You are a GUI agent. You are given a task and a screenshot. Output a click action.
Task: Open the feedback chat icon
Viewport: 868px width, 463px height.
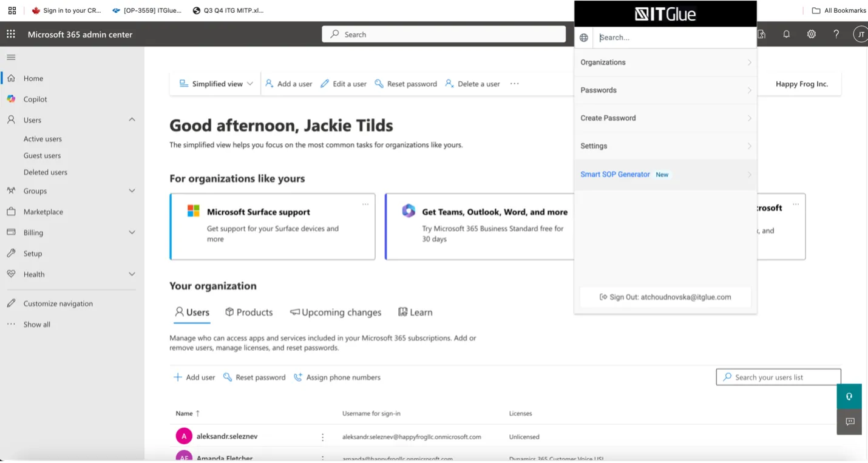(849, 422)
